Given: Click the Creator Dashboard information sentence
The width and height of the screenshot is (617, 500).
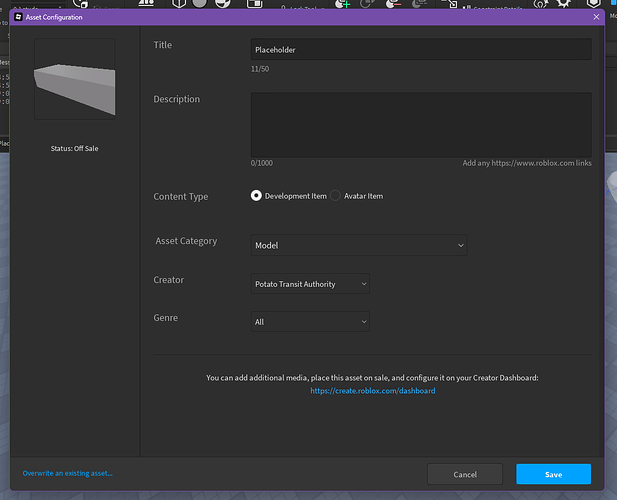Looking at the screenshot, I should click(x=372, y=378).
